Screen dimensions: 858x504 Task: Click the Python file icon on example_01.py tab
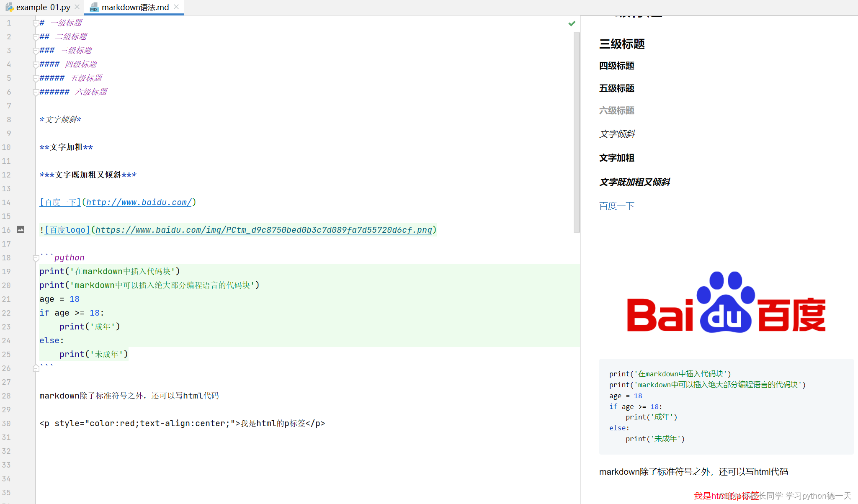click(x=9, y=7)
